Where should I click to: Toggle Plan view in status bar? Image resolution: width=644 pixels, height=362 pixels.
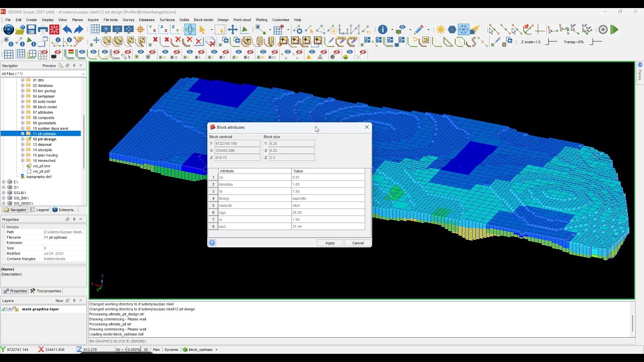coord(156,349)
